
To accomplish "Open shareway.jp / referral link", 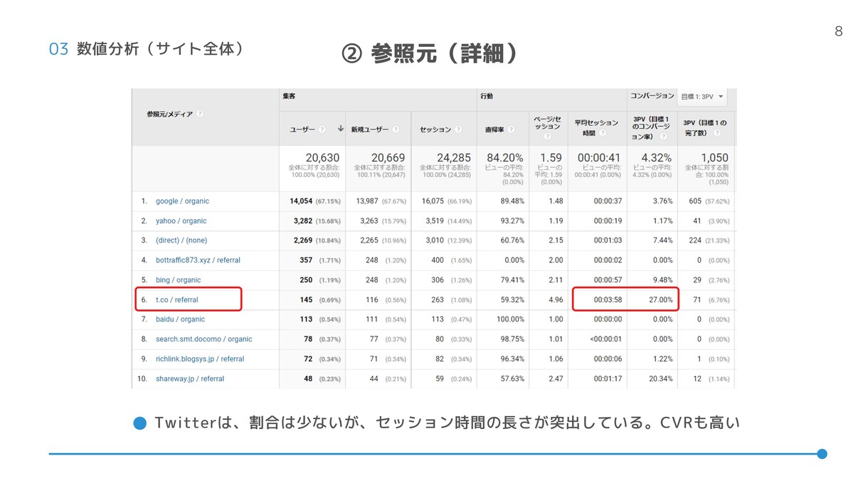I will (x=190, y=379).
